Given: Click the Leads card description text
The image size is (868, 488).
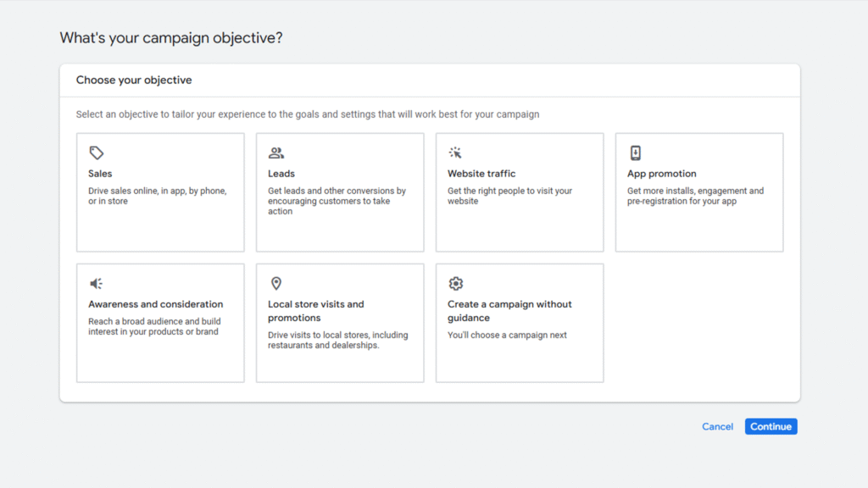Looking at the screenshot, I should coord(337,201).
